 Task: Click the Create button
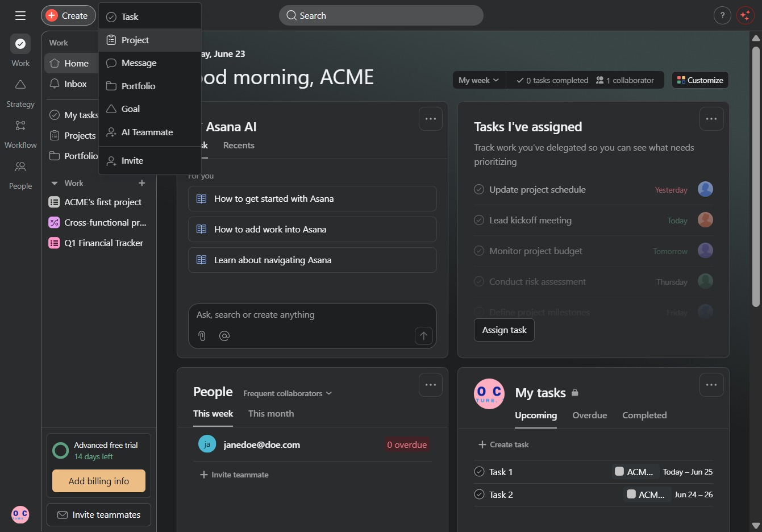click(x=68, y=15)
